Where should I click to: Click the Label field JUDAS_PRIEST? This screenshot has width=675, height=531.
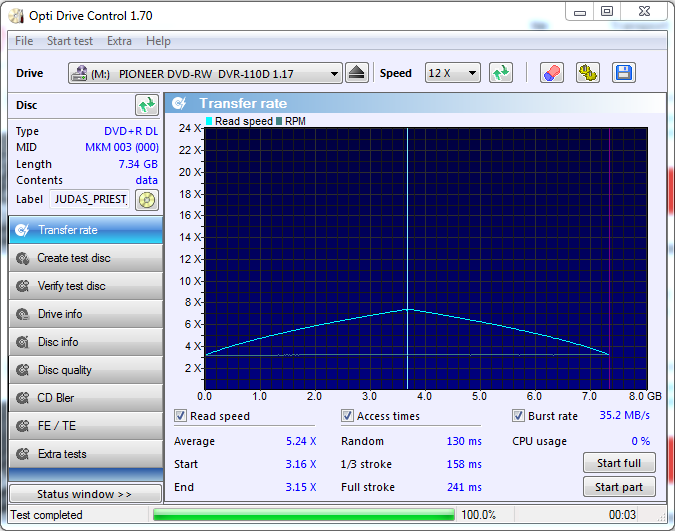[90, 199]
